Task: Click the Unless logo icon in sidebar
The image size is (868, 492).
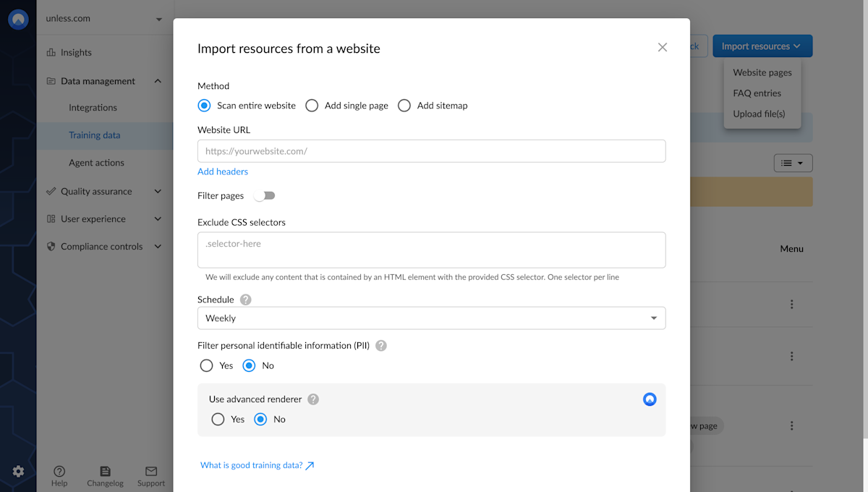Action: (x=18, y=20)
